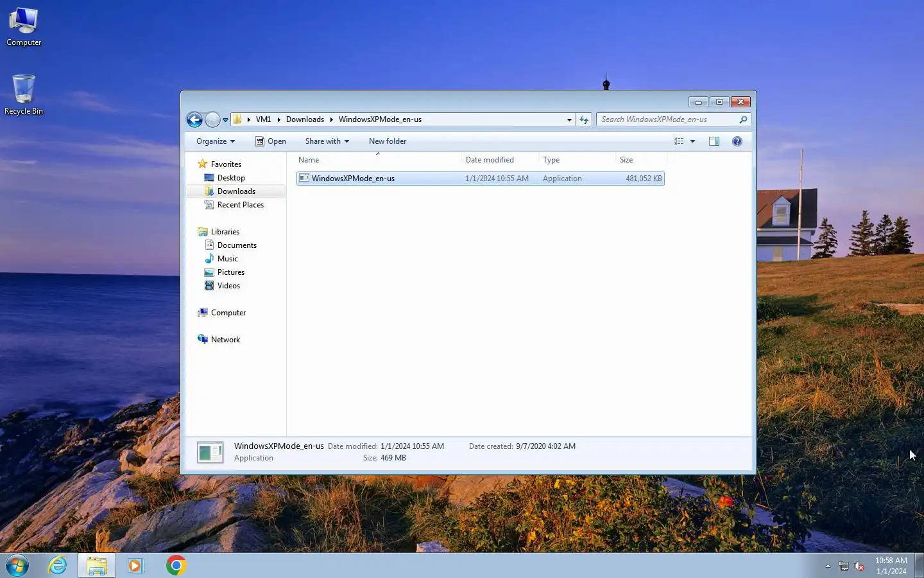The image size is (924, 578).
Task: Click the network tray icon
Action: pyautogui.click(x=844, y=566)
